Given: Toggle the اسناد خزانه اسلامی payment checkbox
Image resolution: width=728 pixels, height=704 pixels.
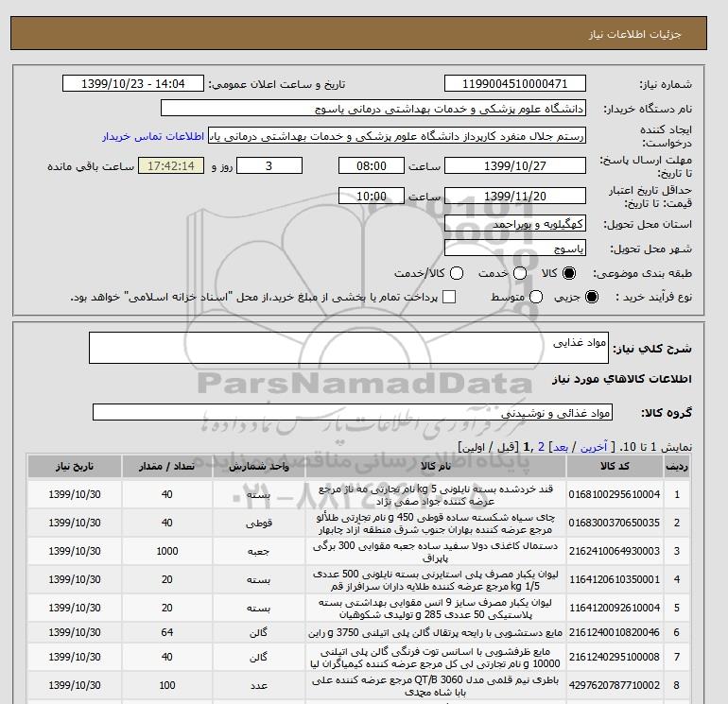Looking at the screenshot, I should (449, 297).
